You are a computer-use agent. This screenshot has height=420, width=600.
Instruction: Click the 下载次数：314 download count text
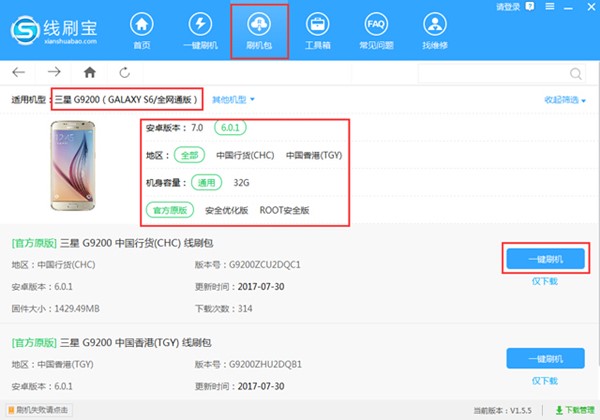tap(223, 309)
